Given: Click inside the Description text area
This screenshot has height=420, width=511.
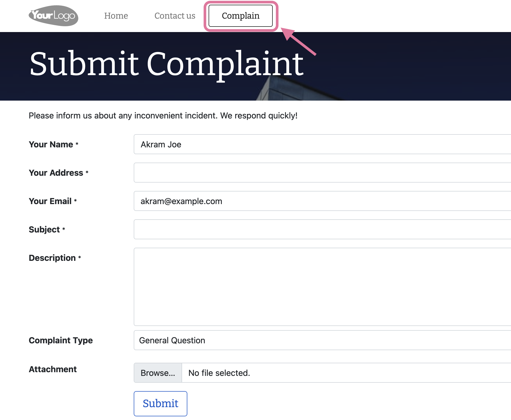Looking at the screenshot, I should tap(322, 287).
